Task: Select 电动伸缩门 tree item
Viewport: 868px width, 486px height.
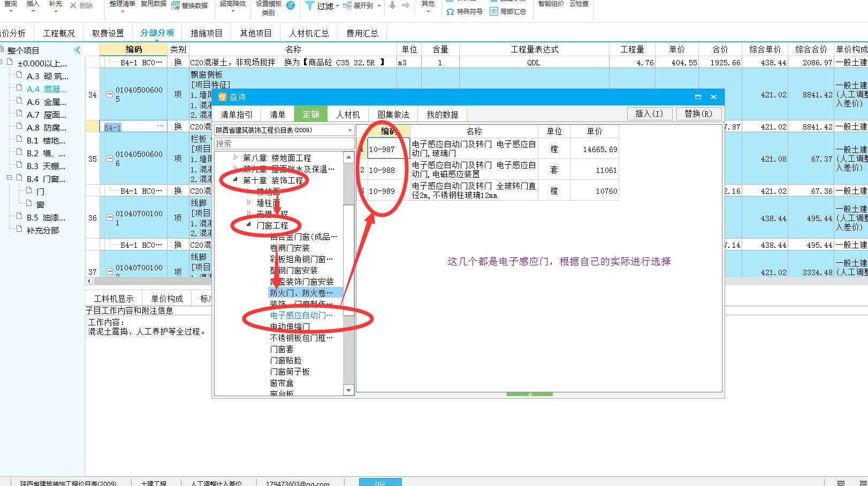Action: pos(290,326)
